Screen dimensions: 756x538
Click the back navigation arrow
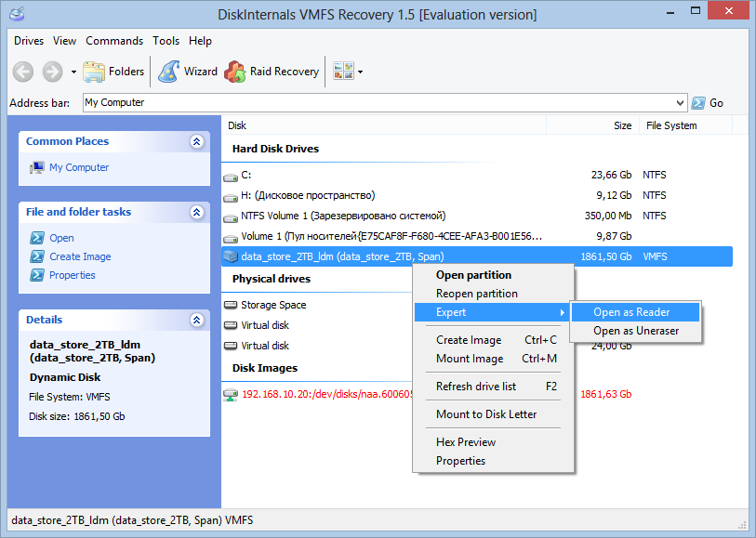click(21, 72)
